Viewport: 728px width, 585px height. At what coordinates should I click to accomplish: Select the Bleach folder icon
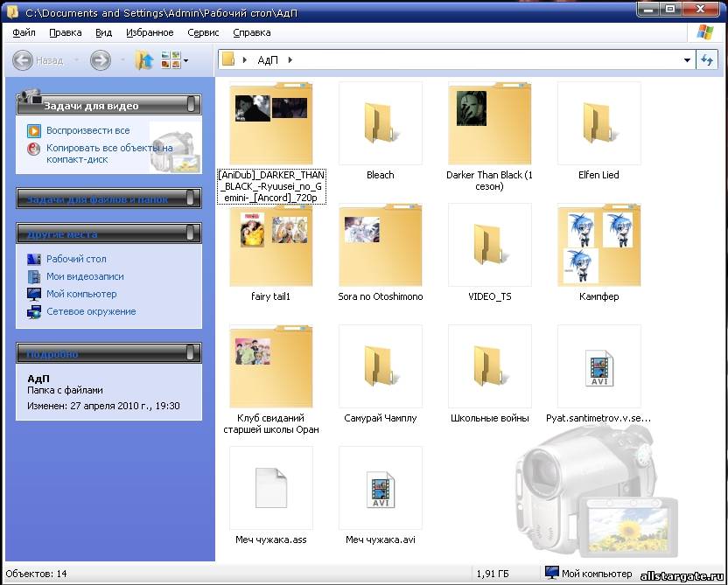click(380, 122)
